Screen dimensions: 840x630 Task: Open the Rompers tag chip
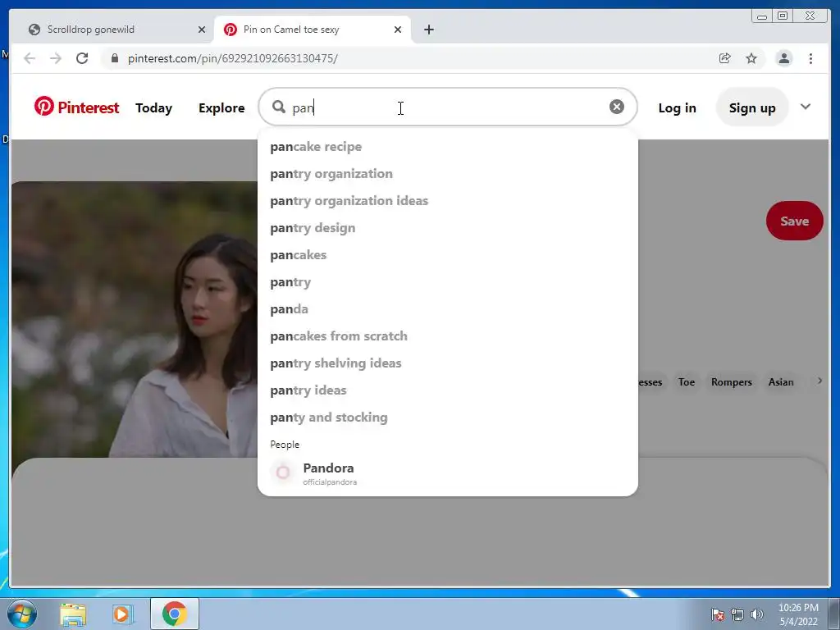pos(731,382)
